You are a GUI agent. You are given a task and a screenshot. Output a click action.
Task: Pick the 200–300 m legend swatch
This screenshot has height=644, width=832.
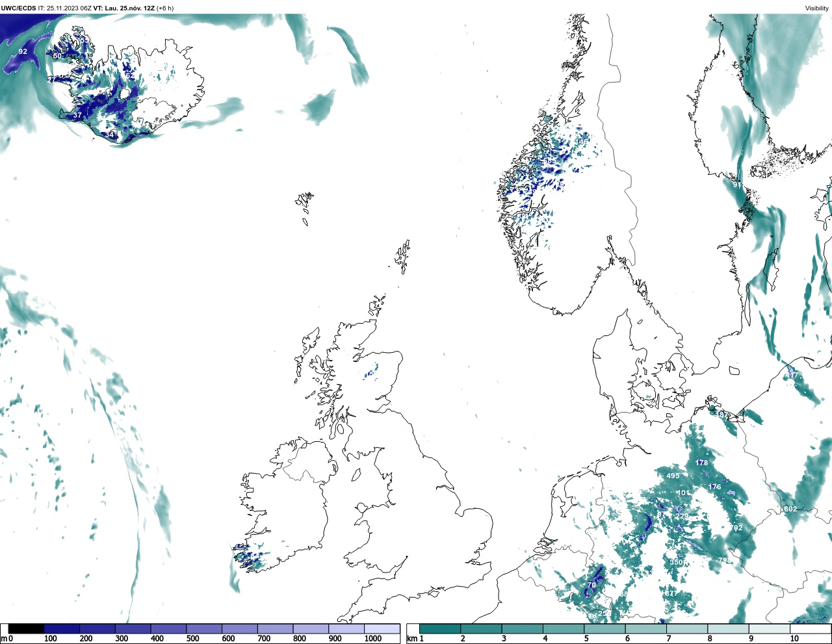click(x=97, y=629)
